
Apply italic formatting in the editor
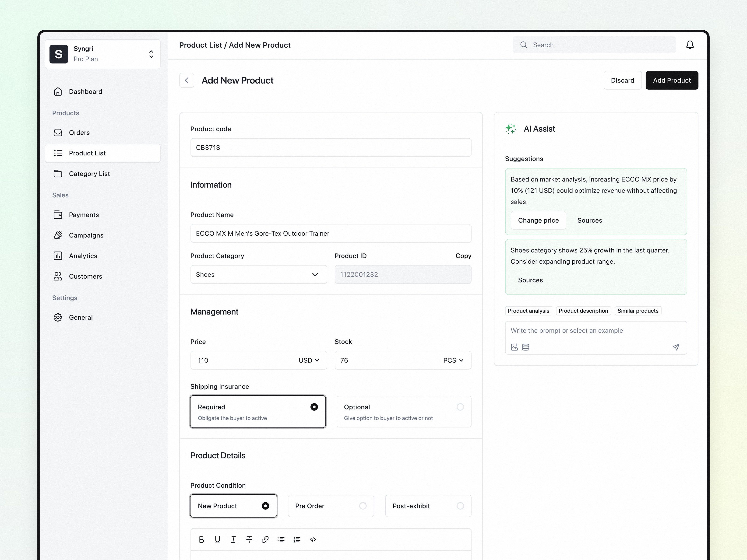[233, 539]
